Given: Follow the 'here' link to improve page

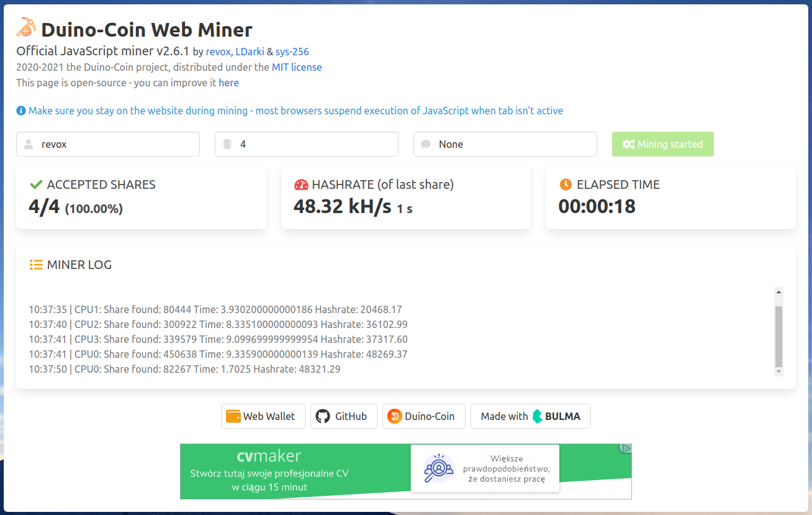Looking at the screenshot, I should 228,83.
